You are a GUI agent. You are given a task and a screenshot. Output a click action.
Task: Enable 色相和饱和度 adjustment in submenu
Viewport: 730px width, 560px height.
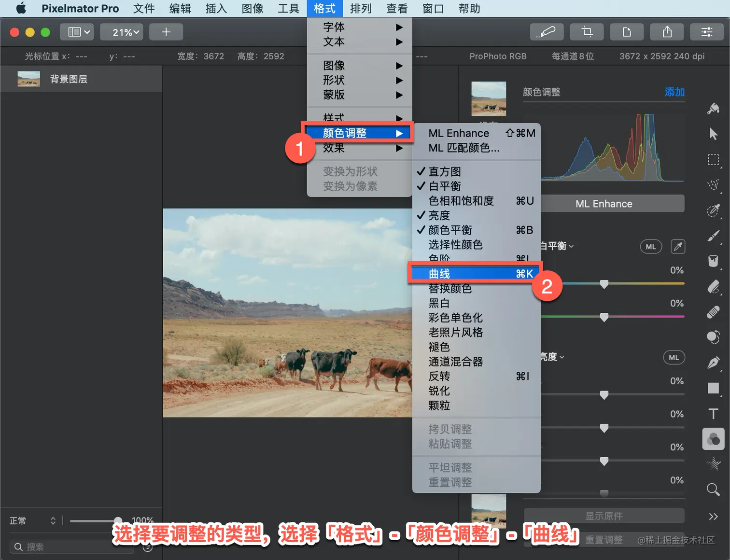pyautogui.click(x=476, y=201)
